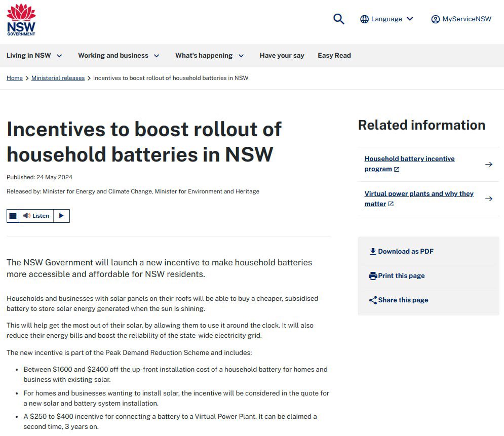The image size is (504, 436).
Task: Click the 'Released by: Minister for Energy' line
Action: tap(133, 191)
